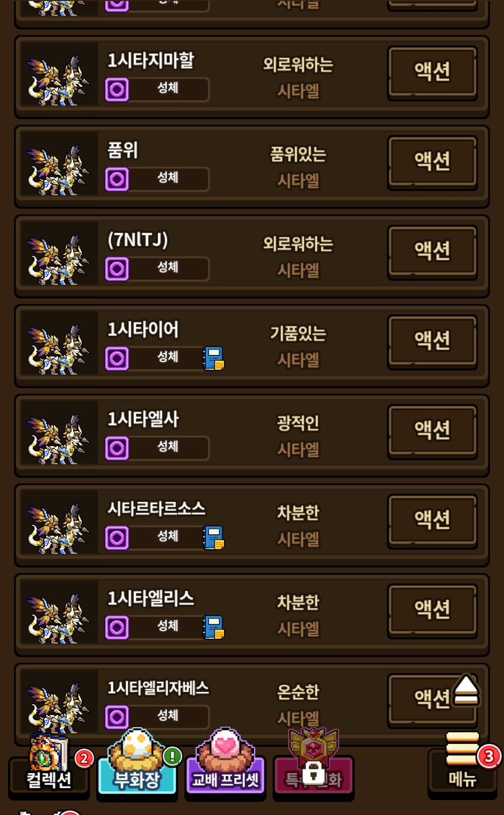
Task: Tap the 성체 stage label on 1시타엘리자베스
Action: coord(168,716)
